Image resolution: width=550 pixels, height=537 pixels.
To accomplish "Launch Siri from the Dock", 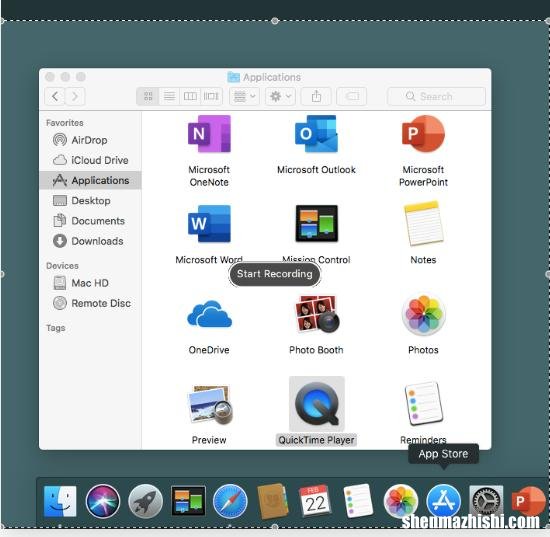I will [x=103, y=501].
